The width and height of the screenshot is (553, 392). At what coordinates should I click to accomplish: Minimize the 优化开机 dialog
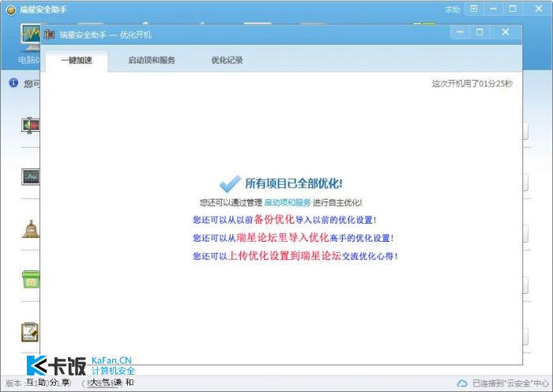[x=461, y=32]
